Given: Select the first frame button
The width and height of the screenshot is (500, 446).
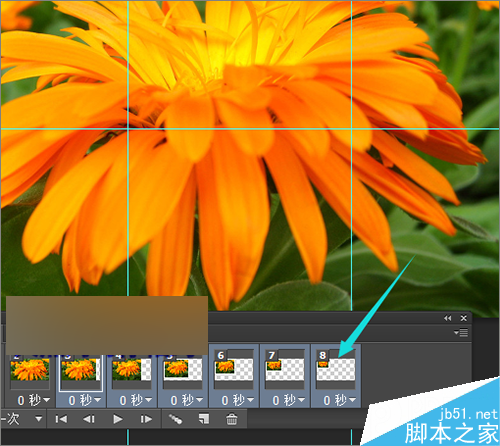Looking at the screenshot, I should click(61, 419).
